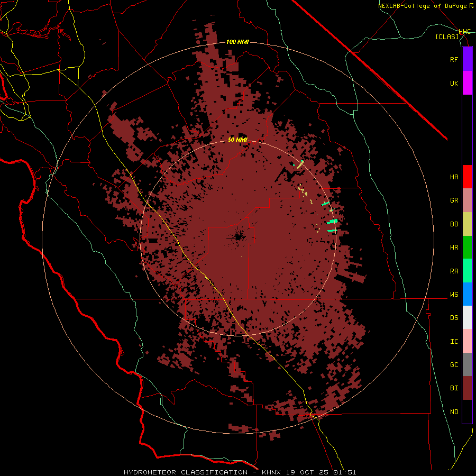Click the RA mint-green legend swatch

point(467,270)
